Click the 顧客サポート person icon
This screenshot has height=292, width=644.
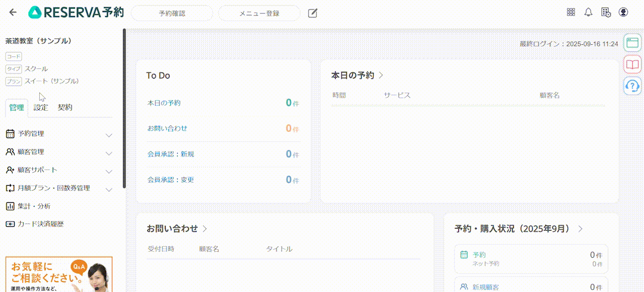(10, 170)
